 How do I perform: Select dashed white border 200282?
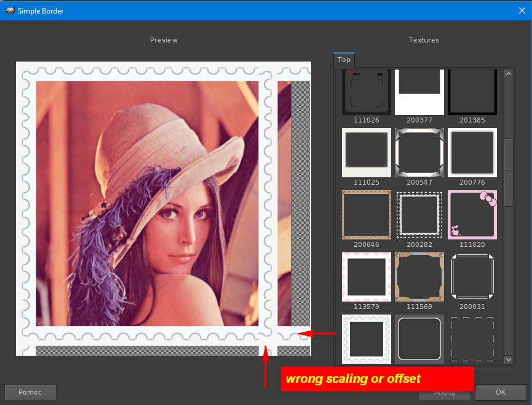pos(419,215)
